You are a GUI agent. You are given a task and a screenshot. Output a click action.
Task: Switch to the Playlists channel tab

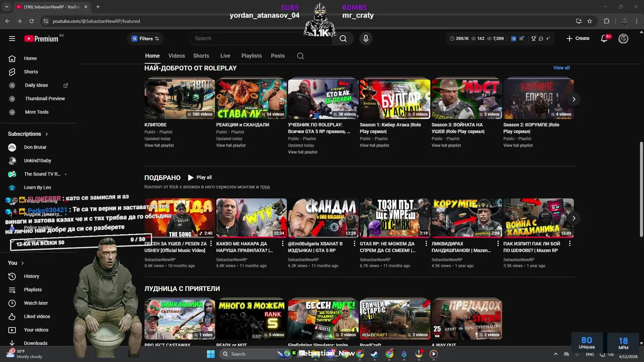(252, 56)
